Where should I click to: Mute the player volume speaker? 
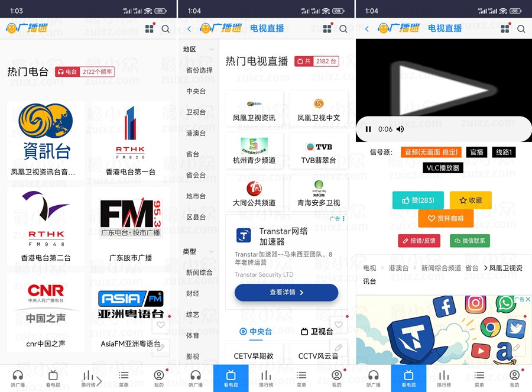point(400,129)
